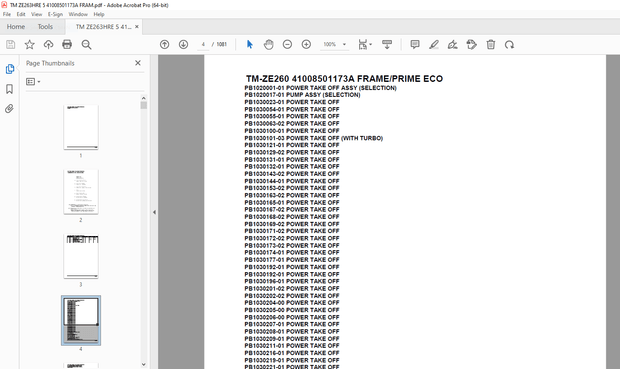This screenshot has width=620, height=369.
Task: Close the TM ZE263HRE document tab
Action: tap(137, 27)
